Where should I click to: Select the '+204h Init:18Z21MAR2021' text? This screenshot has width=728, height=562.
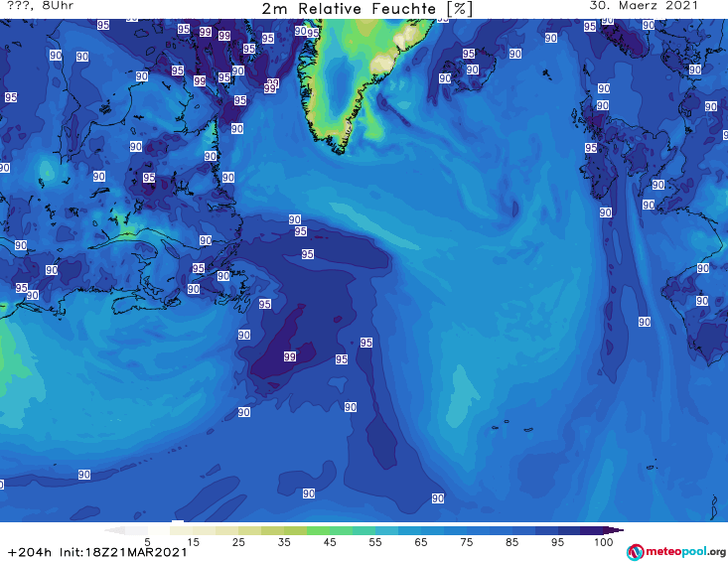[x=97, y=552]
